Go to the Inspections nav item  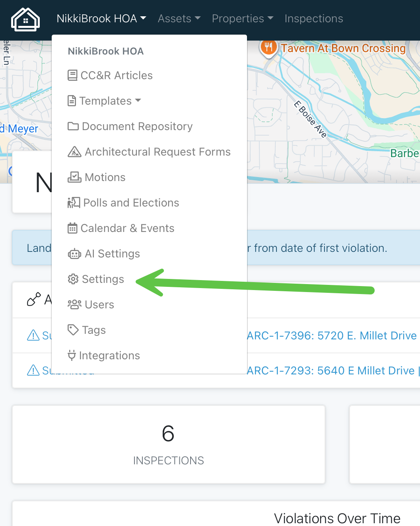314,19
